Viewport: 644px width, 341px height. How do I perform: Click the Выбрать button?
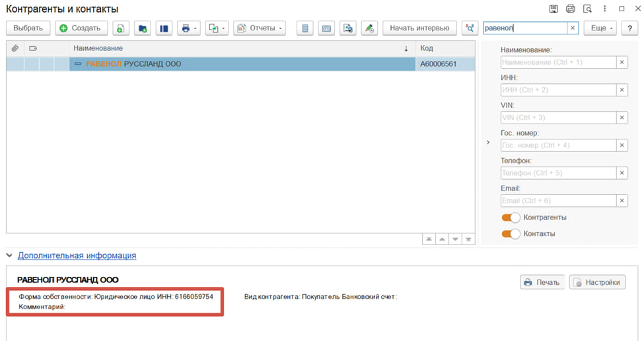(x=28, y=28)
